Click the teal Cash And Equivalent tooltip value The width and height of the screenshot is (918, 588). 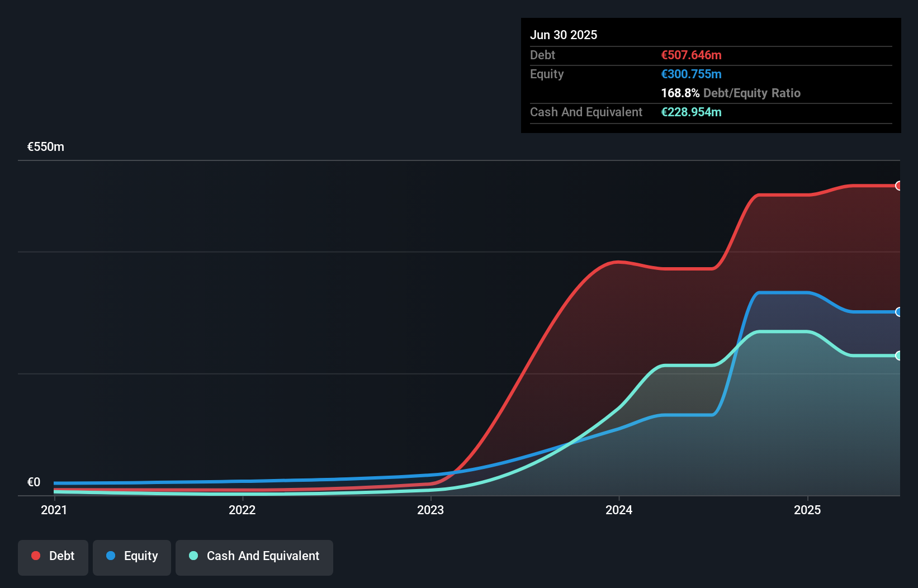691,112
